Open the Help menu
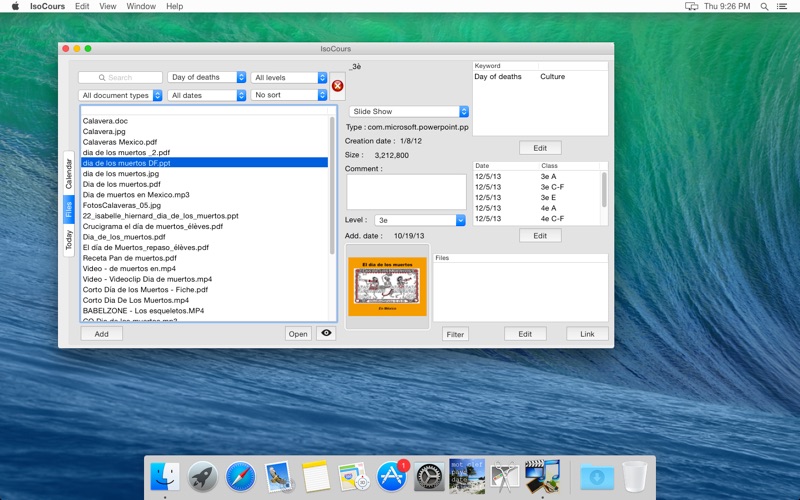Image resolution: width=800 pixels, height=500 pixels. tap(174, 6)
